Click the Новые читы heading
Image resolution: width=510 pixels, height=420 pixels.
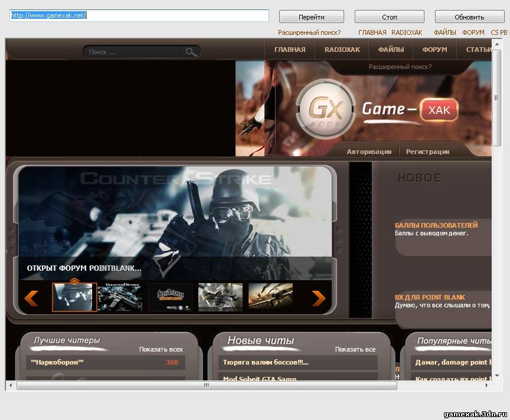point(260,340)
